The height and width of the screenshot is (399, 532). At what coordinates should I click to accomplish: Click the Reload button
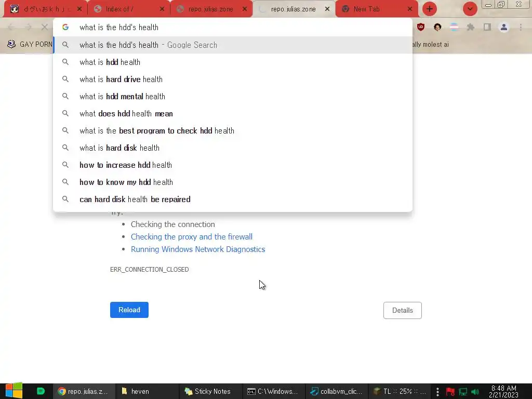tap(129, 310)
